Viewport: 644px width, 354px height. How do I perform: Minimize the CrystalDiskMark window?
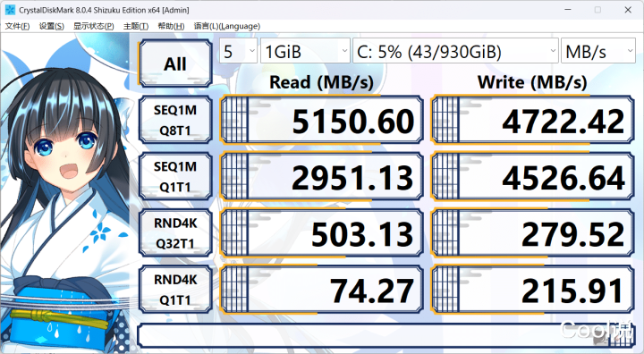click(568, 10)
